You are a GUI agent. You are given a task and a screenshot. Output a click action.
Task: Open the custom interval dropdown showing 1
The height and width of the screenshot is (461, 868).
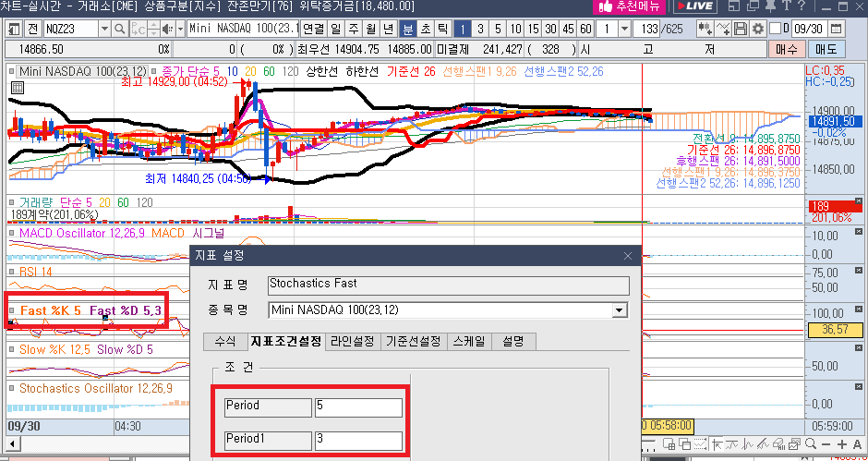pos(624,29)
